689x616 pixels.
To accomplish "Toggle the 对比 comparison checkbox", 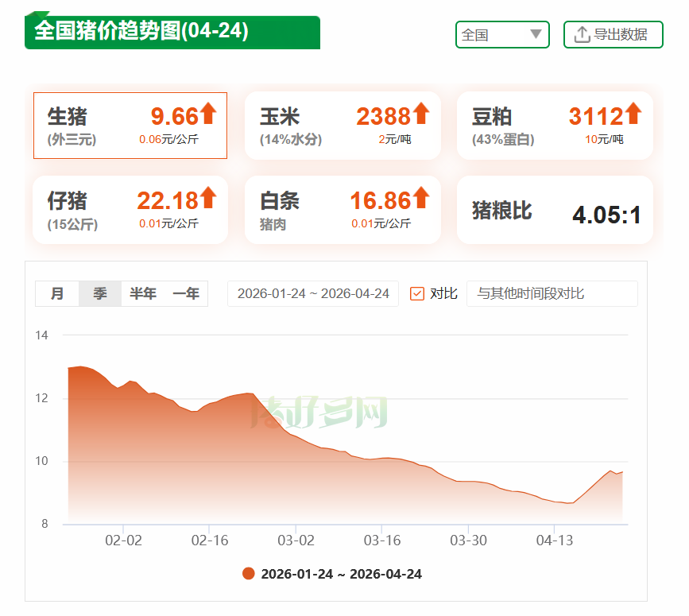I will (417, 293).
